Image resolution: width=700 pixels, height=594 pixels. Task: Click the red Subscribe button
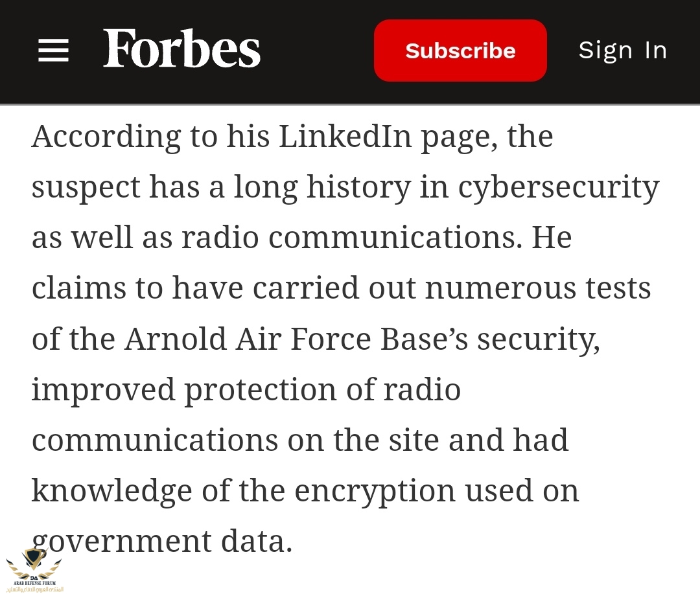tap(460, 51)
